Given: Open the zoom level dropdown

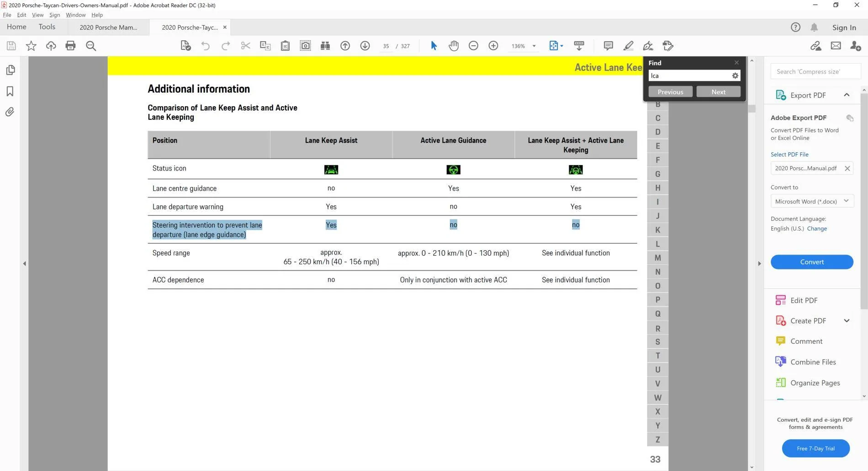Looking at the screenshot, I should click(534, 46).
